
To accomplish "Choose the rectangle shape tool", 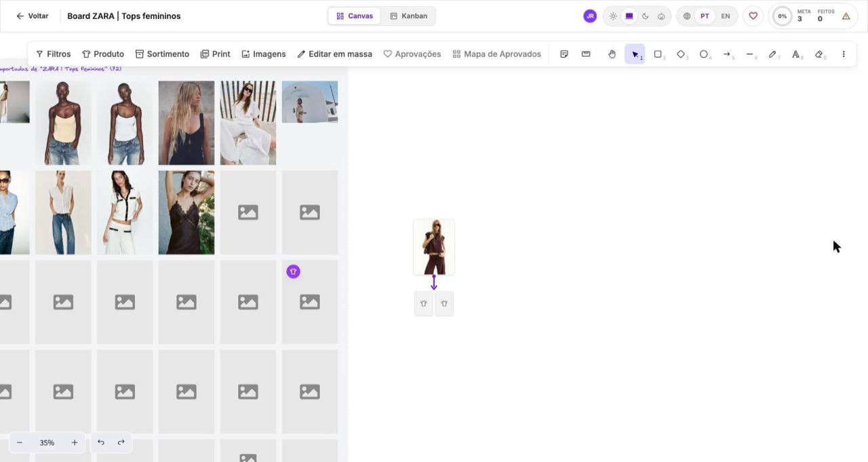I will 658,54.
